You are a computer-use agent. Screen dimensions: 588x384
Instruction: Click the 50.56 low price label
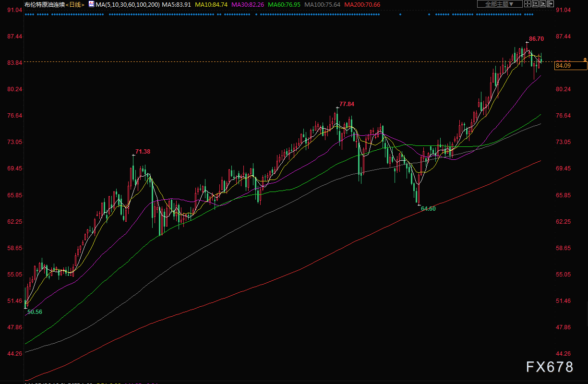[x=35, y=312]
